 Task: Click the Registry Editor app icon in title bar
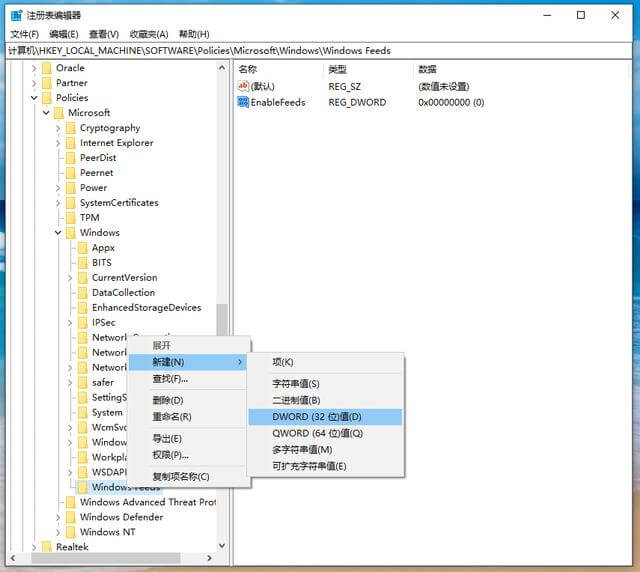pyautogui.click(x=16, y=15)
